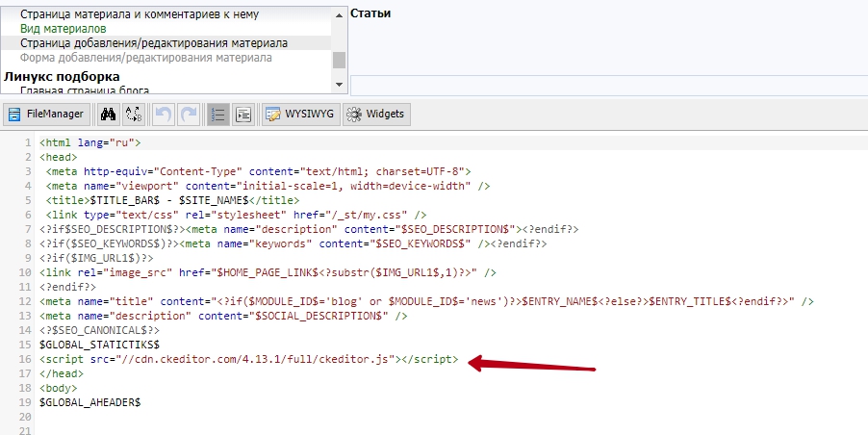The height and width of the screenshot is (435, 868).
Task: Select 'Страница материала и комментариев к нему'
Action: click(x=140, y=14)
